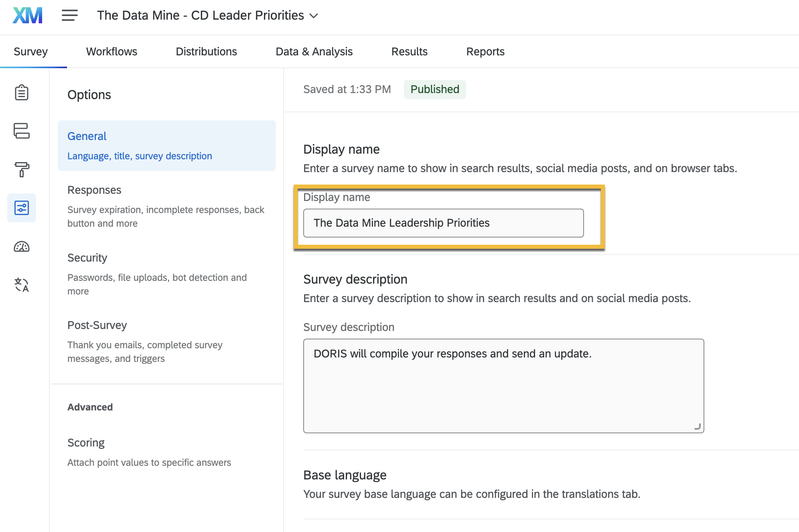Click into the Survey description text area
This screenshot has height=532, width=799.
pyautogui.click(x=503, y=386)
